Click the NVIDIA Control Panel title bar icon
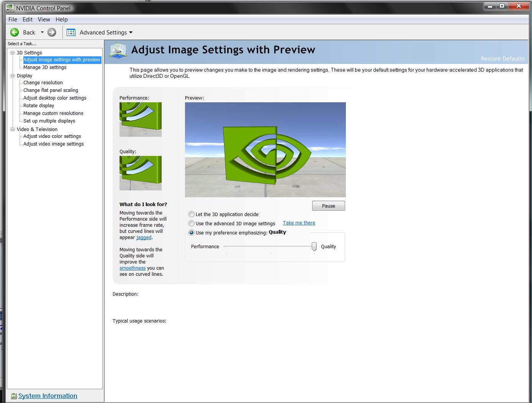 (x=10, y=8)
